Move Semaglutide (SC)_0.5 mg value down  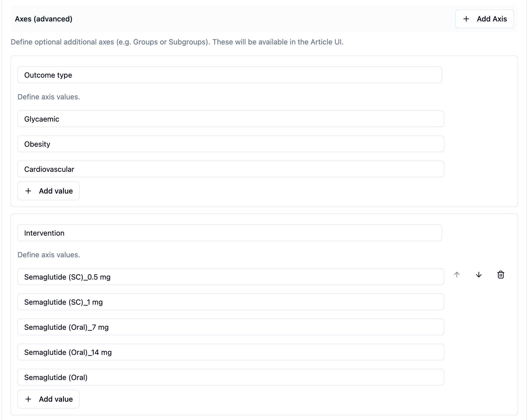pyautogui.click(x=479, y=275)
